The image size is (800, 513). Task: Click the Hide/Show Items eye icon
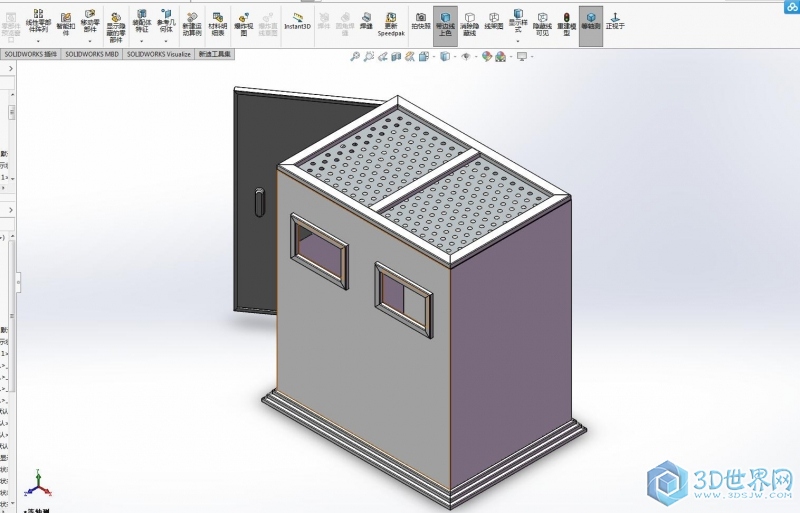pos(466,57)
